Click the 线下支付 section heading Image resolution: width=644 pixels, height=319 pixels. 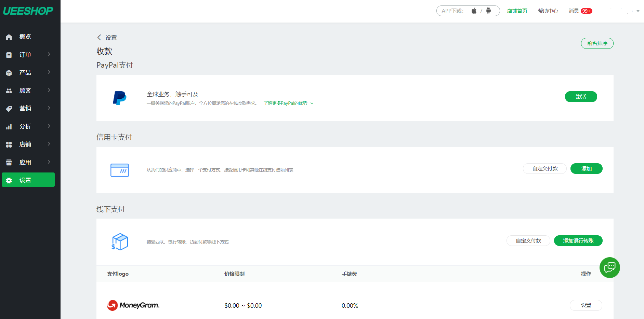110,209
